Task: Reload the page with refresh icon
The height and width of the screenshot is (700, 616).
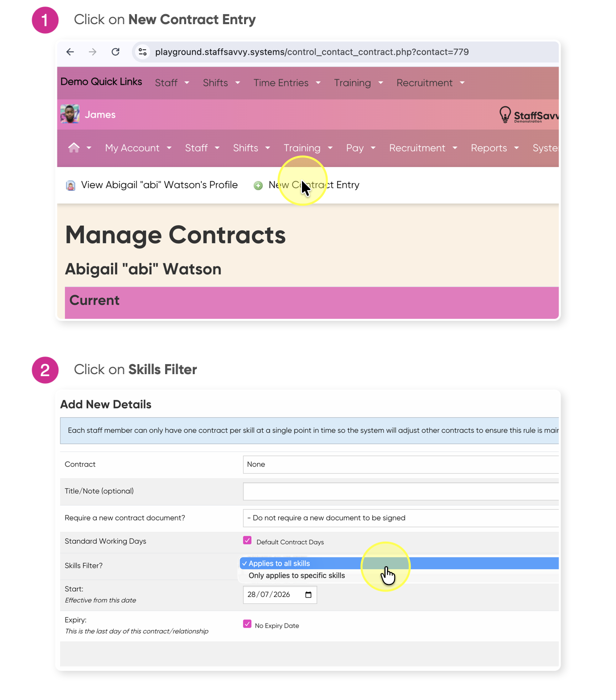Action: tap(115, 52)
